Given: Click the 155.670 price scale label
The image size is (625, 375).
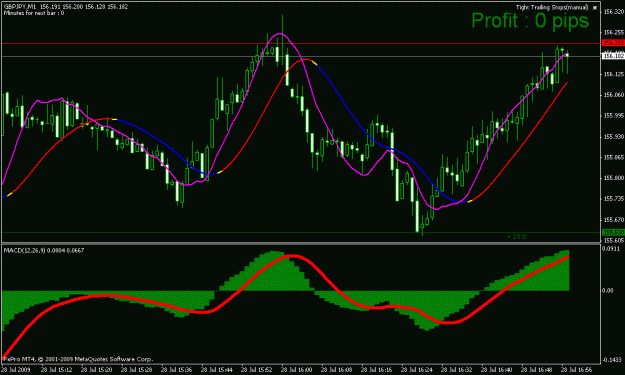Looking at the screenshot, I should point(613,220).
